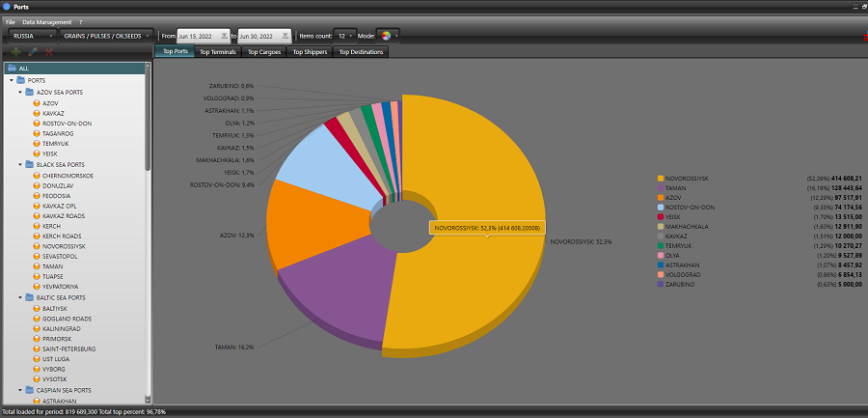Collapse the CASPIAN SEA PORTS group

coord(20,390)
